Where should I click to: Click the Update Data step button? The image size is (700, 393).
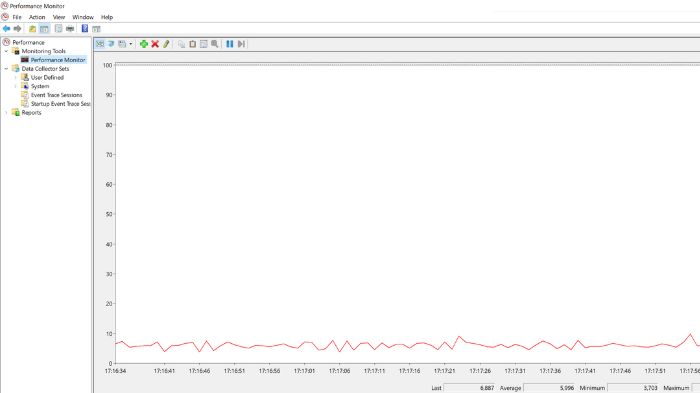(x=241, y=44)
